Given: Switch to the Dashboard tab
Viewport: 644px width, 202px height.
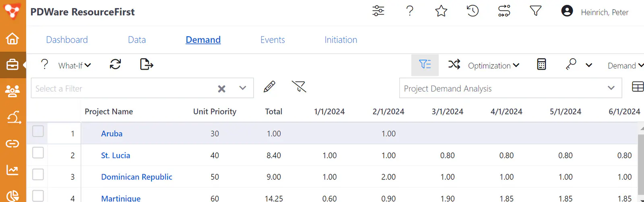Looking at the screenshot, I should click(67, 40).
